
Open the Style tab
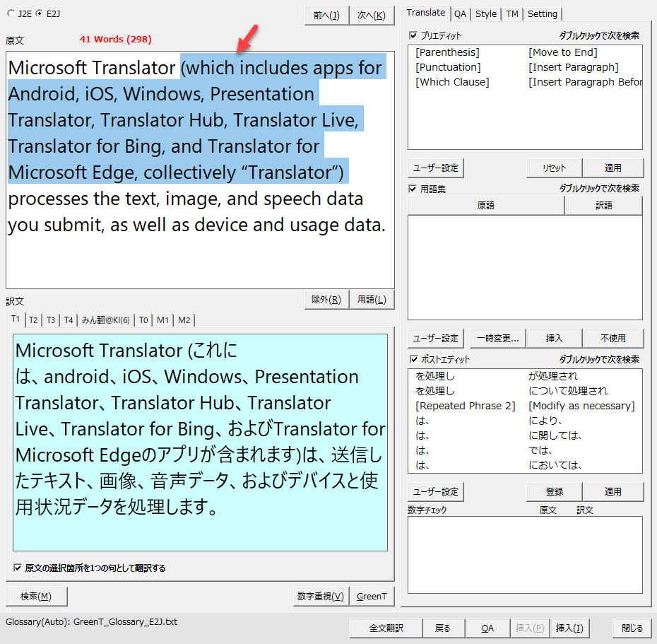point(485,13)
